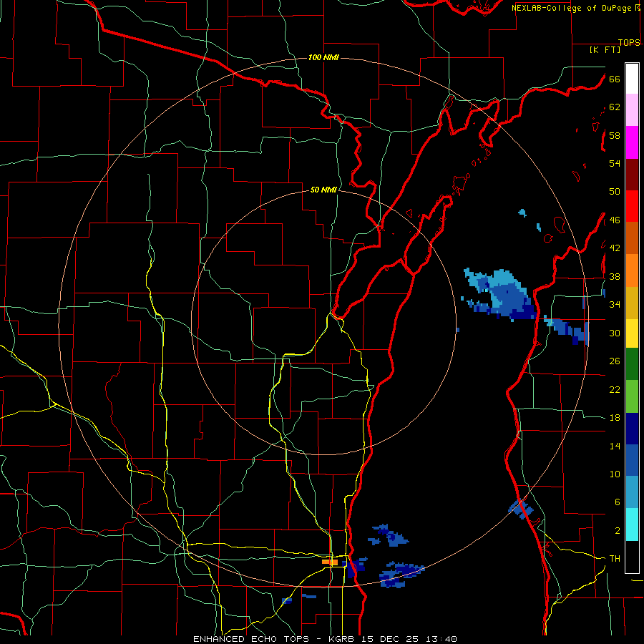Click the dark green swatch between 30 and 26
Screen dimensions: 644x644
pos(632,364)
